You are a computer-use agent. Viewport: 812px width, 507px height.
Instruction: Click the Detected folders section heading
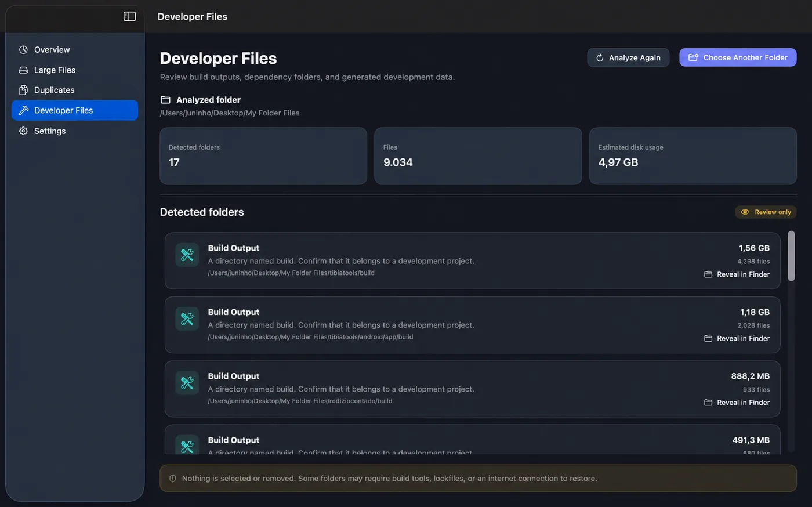202,212
